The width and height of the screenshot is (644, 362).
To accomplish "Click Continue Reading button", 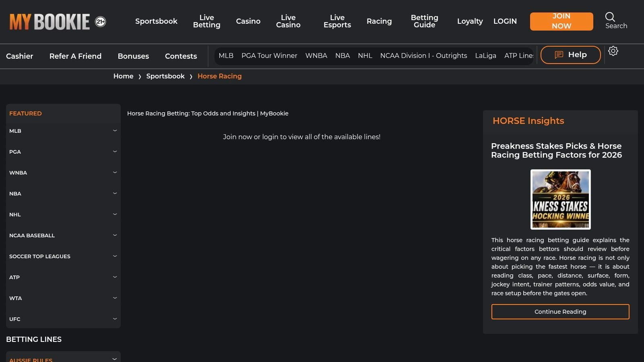I will 560,312.
